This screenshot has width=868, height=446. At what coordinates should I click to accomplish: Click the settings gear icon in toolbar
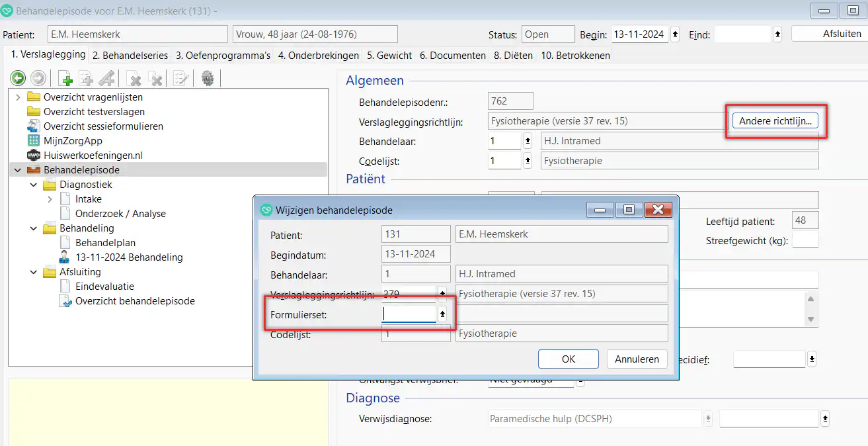tap(208, 79)
